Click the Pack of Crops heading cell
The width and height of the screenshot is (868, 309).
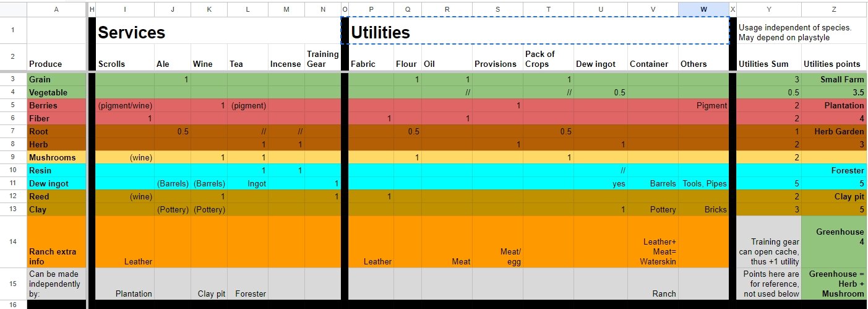coord(548,58)
